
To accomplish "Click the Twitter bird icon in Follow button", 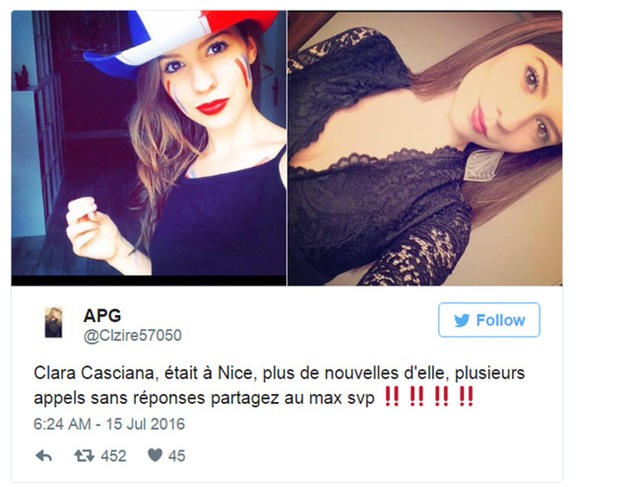I will click(462, 320).
